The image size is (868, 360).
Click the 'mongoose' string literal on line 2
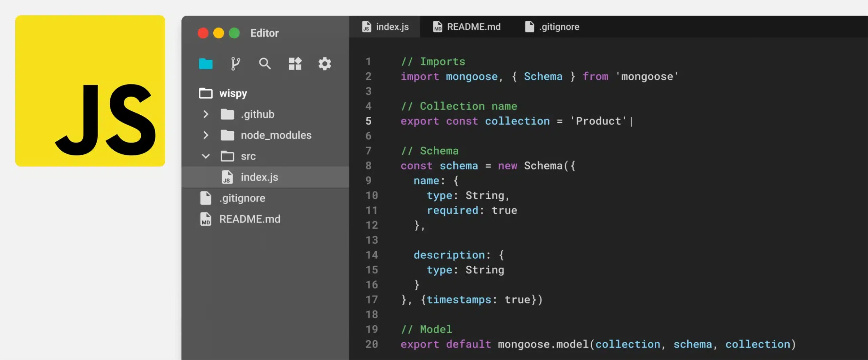pos(647,77)
